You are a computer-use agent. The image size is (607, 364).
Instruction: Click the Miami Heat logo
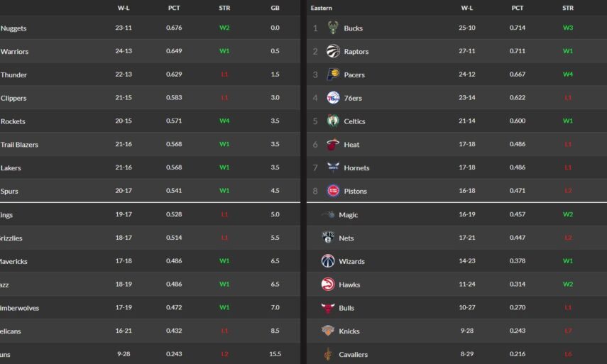point(332,145)
